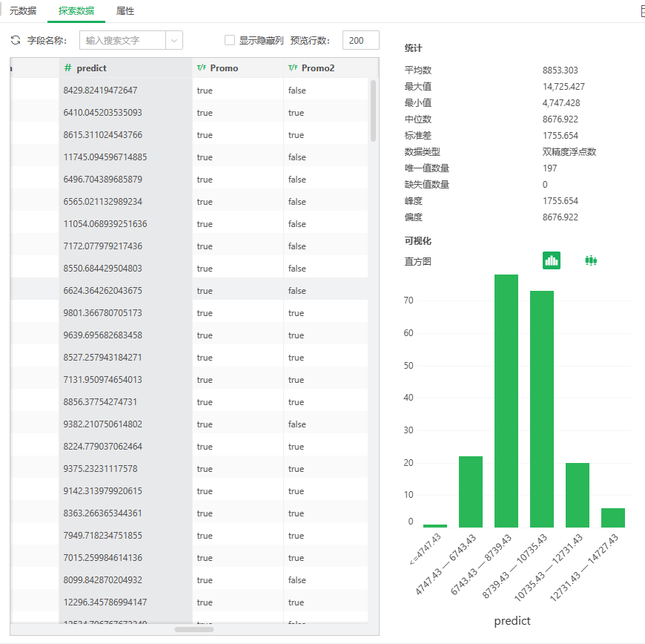
Task: Switch to the 元数据 tab
Action: (x=23, y=11)
